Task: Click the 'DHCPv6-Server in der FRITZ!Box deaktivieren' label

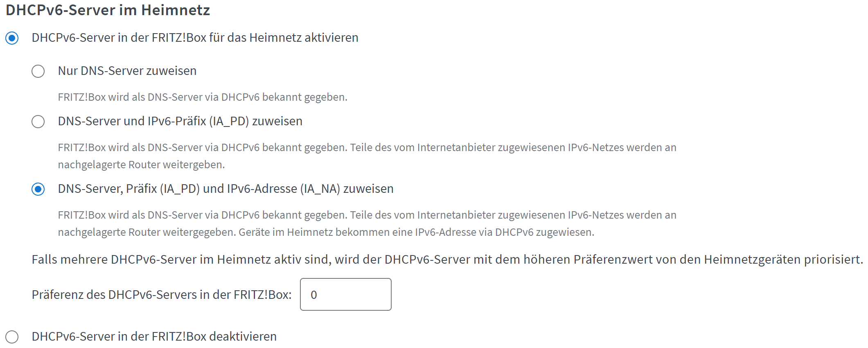Action: (154, 337)
